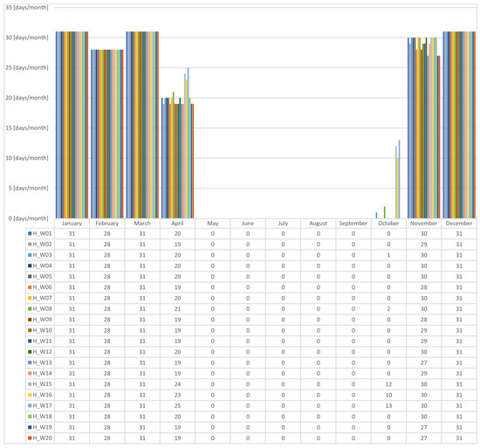Select the H_W20 legend entry
Screen dimensions: 480x448
coord(40,438)
